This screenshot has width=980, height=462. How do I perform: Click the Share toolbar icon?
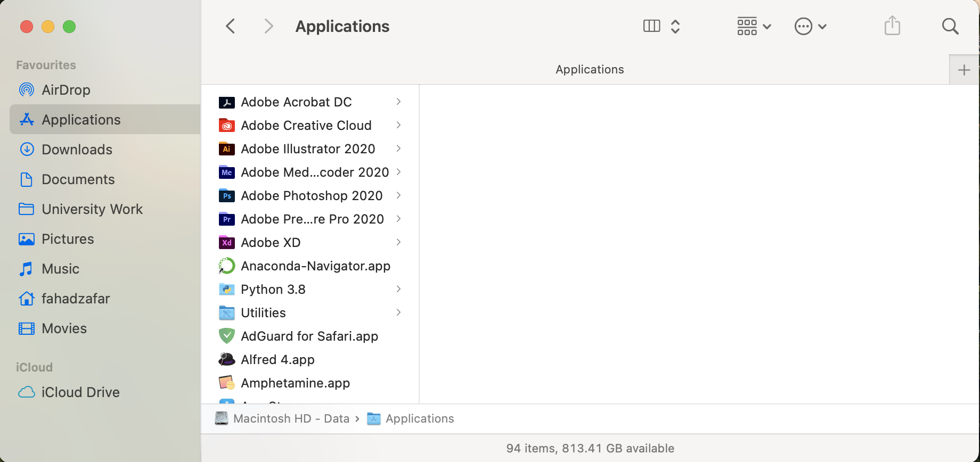point(892,26)
